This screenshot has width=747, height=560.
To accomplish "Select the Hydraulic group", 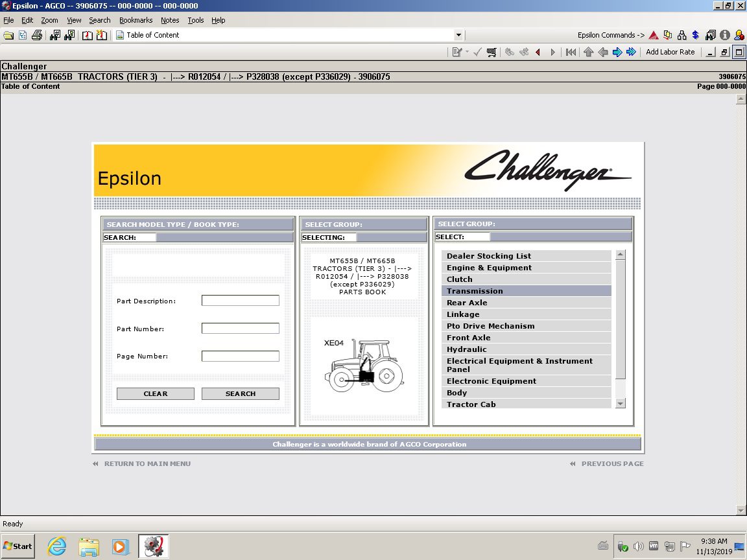I will (526, 349).
